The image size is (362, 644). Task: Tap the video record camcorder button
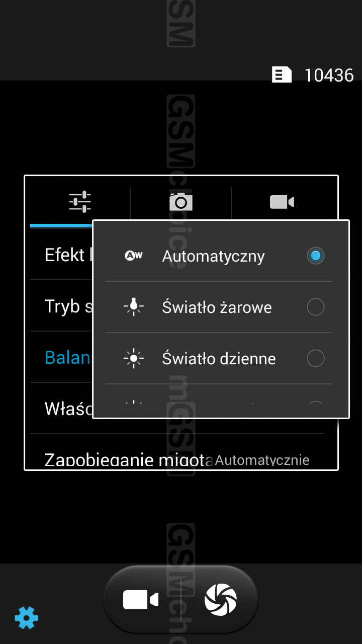click(141, 600)
